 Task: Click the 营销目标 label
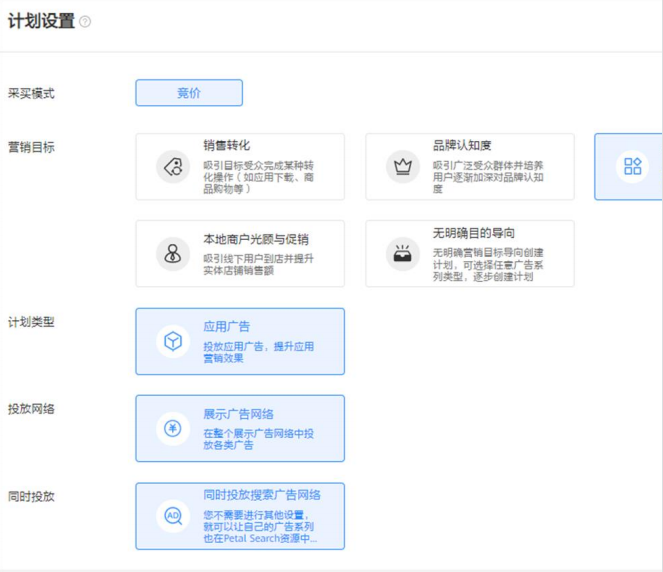click(x=31, y=147)
